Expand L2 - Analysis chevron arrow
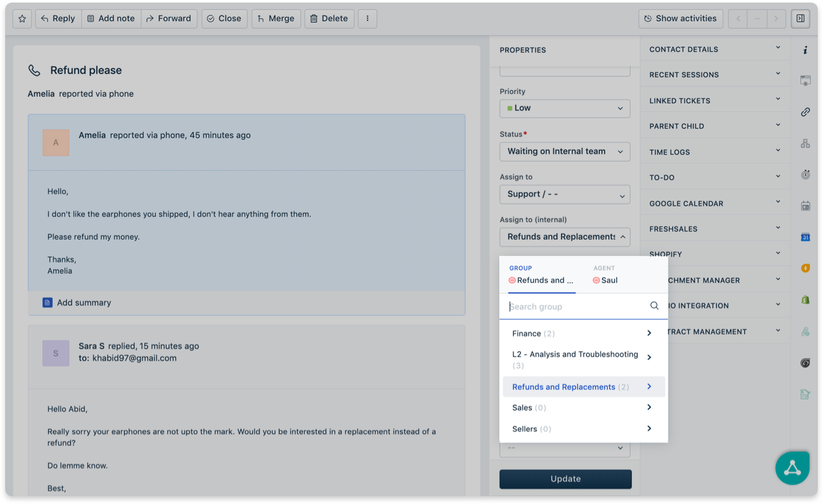This screenshot has width=823, height=504. pyautogui.click(x=649, y=357)
